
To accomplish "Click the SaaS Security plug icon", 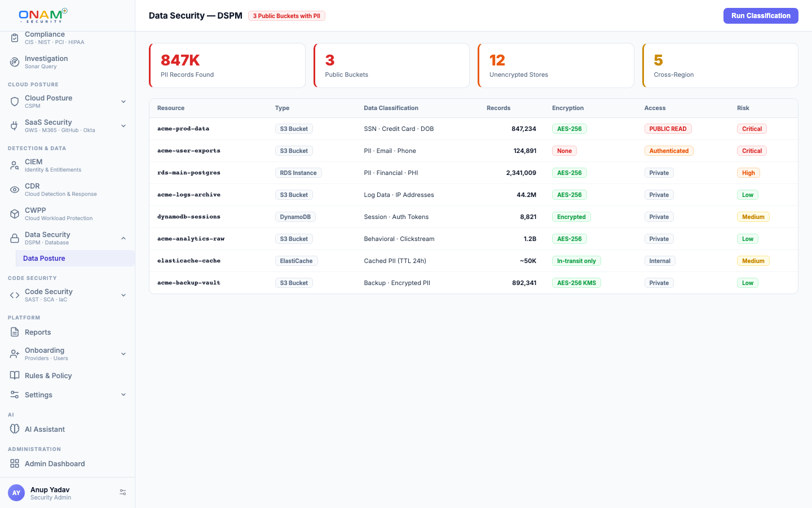I will 15,126.
